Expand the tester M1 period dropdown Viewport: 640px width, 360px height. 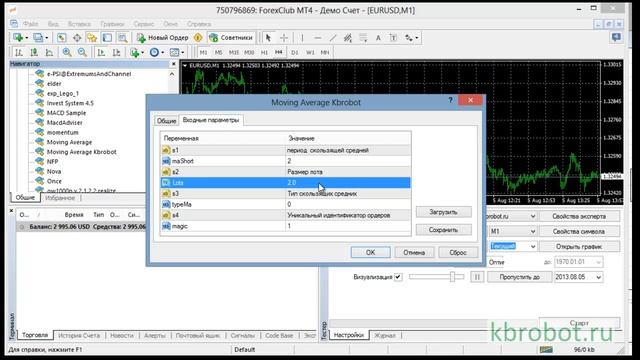pyautogui.click(x=533, y=231)
